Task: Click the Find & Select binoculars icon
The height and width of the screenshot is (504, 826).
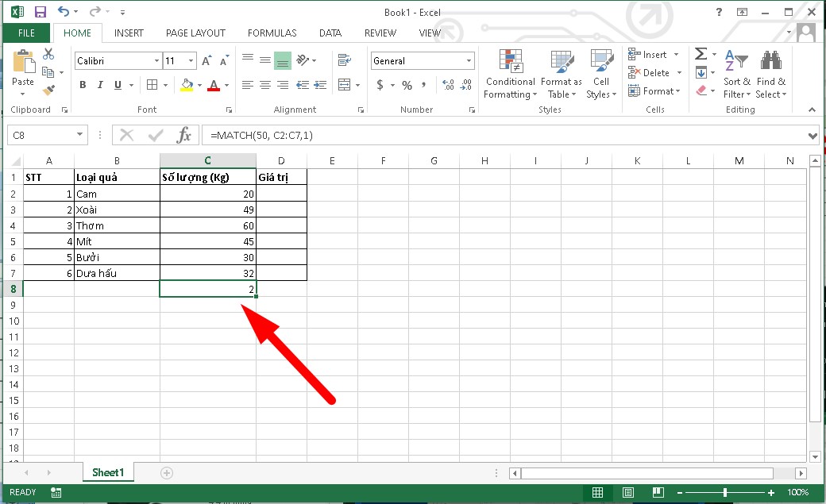Action: tap(770, 61)
